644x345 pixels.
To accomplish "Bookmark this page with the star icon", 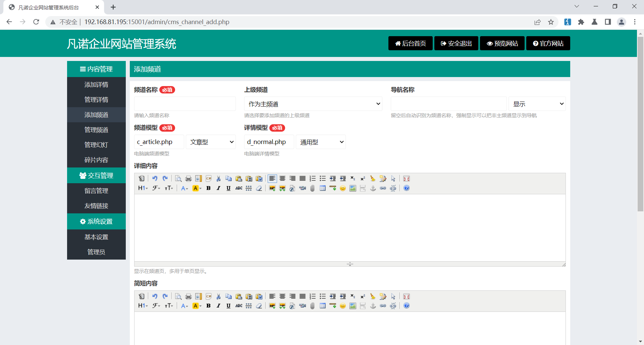I will (x=551, y=22).
